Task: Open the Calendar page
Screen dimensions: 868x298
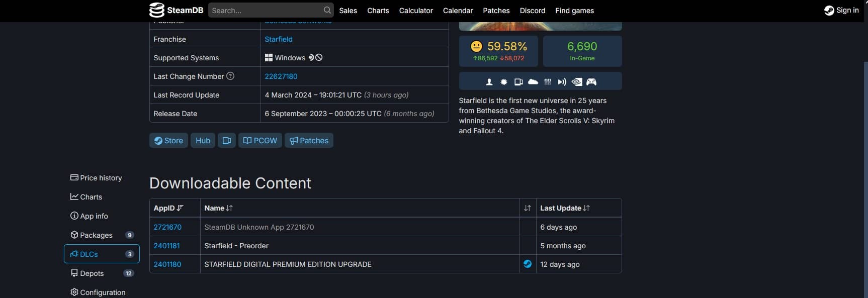Action: pyautogui.click(x=458, y=11)
